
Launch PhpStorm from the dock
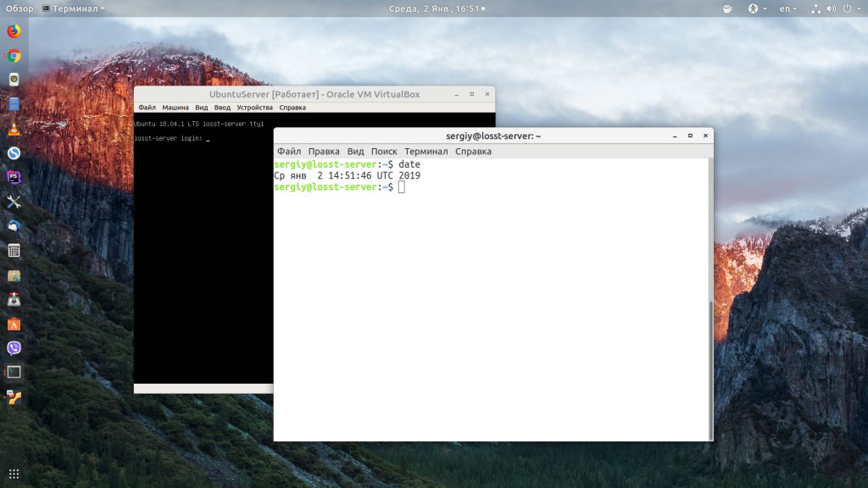14,177
